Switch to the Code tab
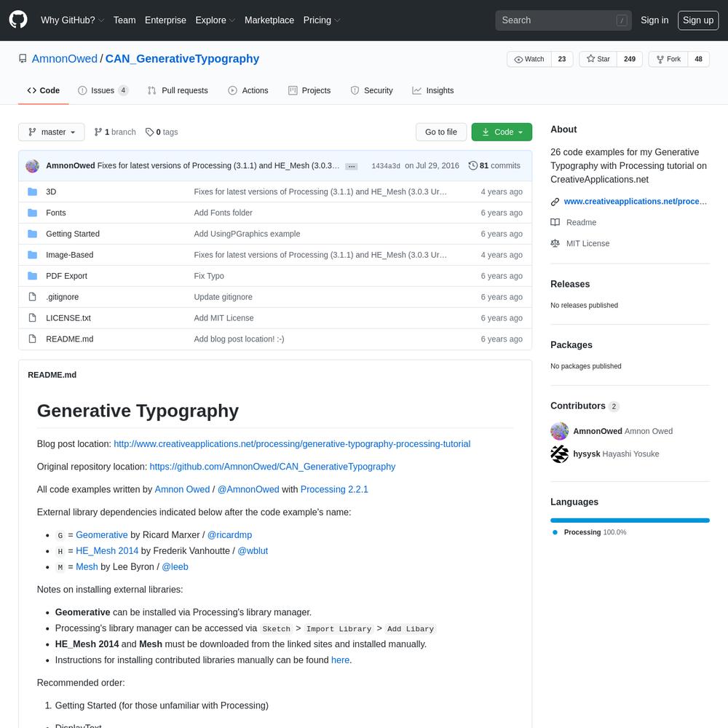728x728 pixels. 44,90
